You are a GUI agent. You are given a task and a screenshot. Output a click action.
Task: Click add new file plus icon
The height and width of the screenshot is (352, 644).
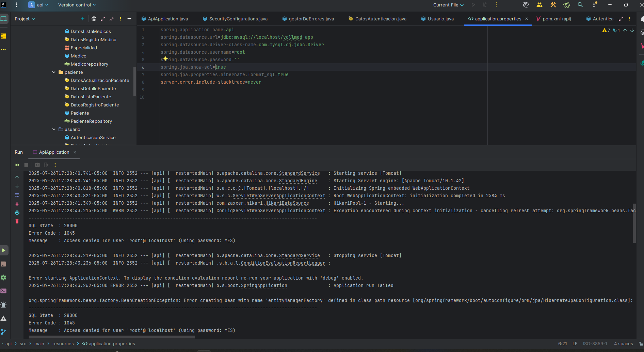pos(82,19)
